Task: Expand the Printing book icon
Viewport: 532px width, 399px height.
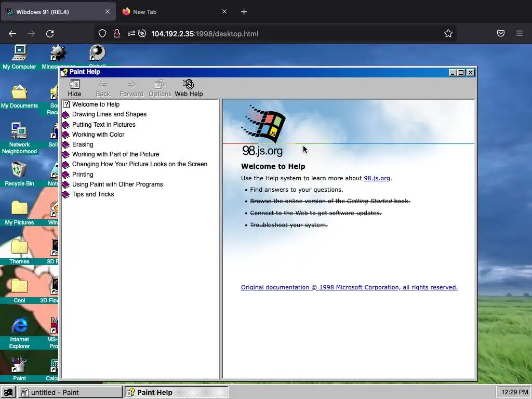Action: [x=65, y=175]
